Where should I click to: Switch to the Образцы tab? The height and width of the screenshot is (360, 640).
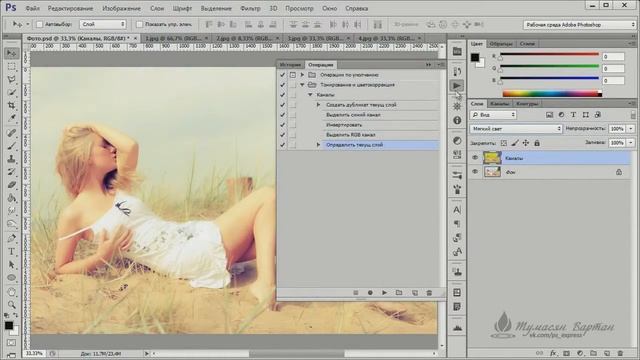[501, 44]
